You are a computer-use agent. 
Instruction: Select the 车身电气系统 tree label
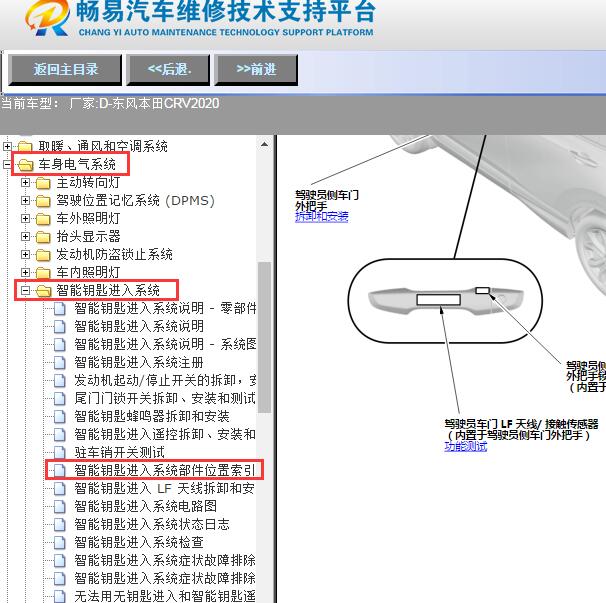[x=77, y=165]
